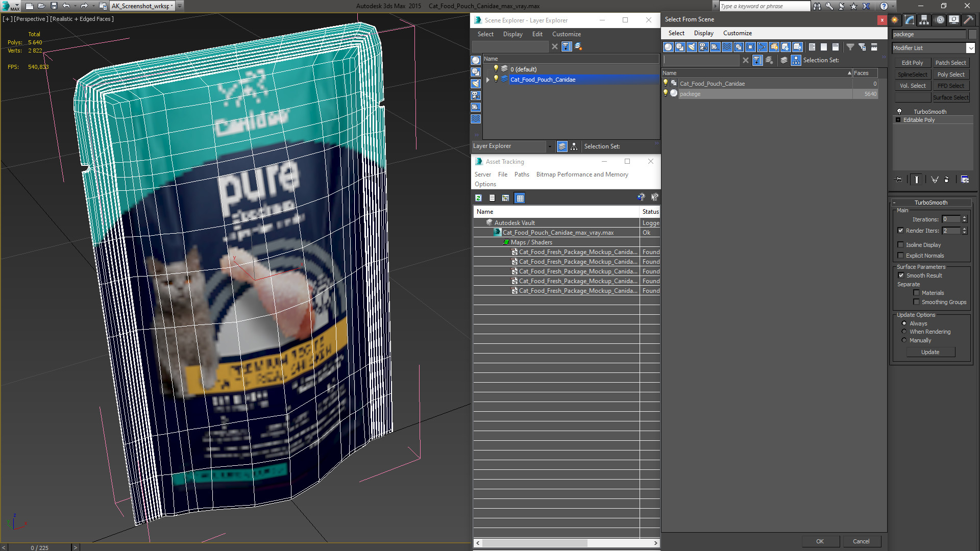The height and width of the screenshot is (551, 980).
Task: Click Make Unique icon below modifier stack
Action: point(935,180)
